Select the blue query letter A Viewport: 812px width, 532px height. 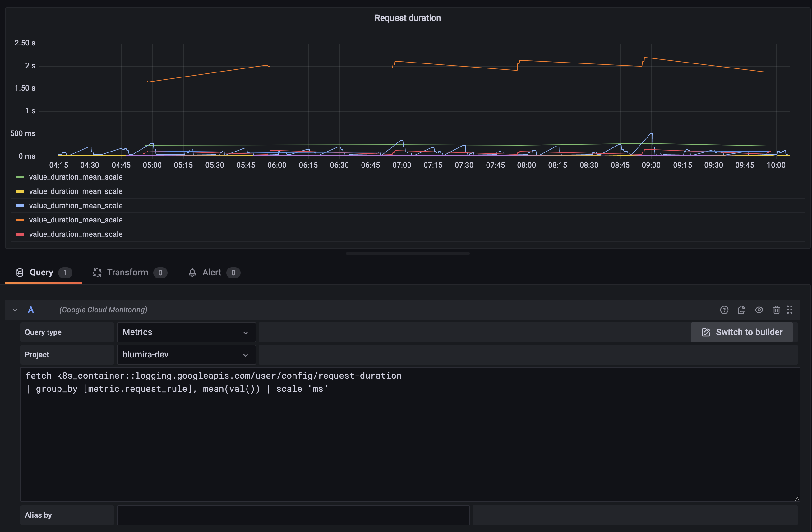point(31,310)
